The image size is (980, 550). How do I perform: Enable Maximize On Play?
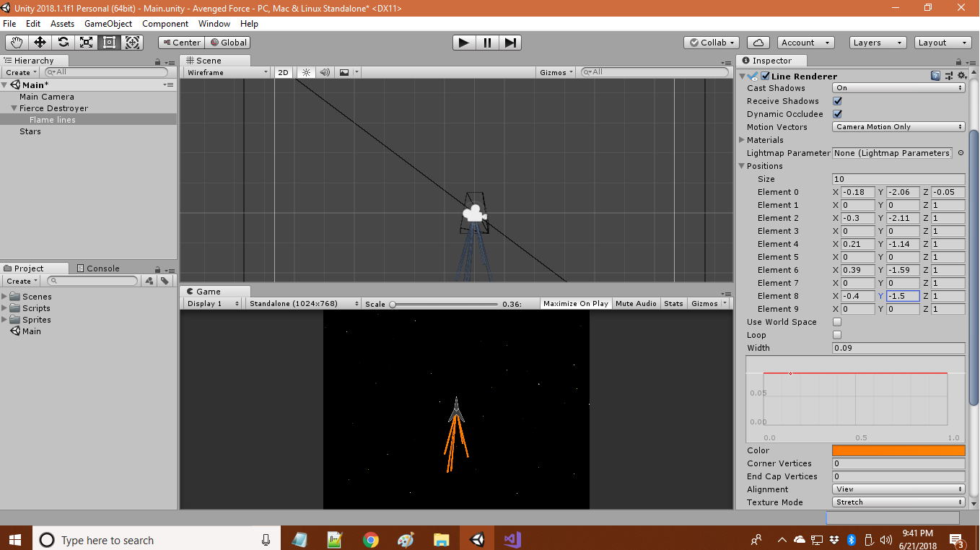575,303
